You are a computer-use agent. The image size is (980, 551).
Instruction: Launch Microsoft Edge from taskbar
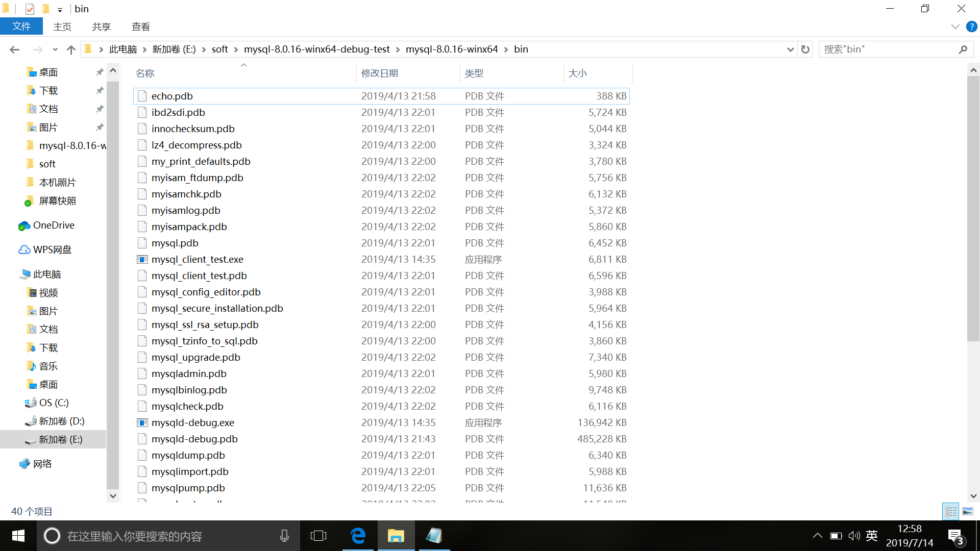click(x=358, y=536)
